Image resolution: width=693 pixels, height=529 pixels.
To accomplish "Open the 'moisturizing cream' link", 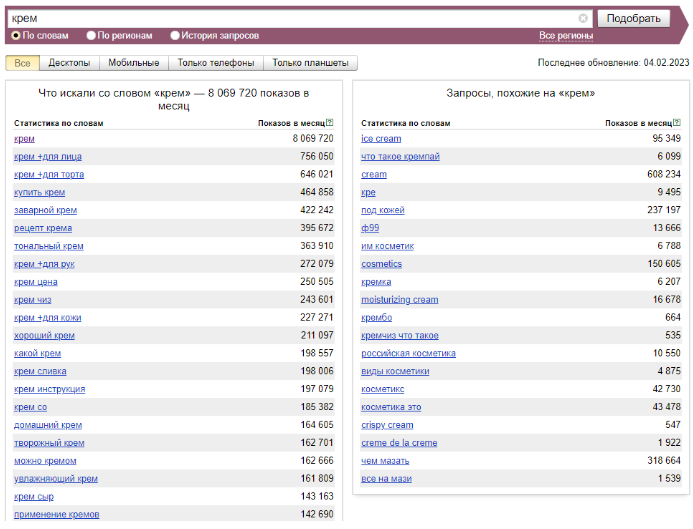I will 400,300.
